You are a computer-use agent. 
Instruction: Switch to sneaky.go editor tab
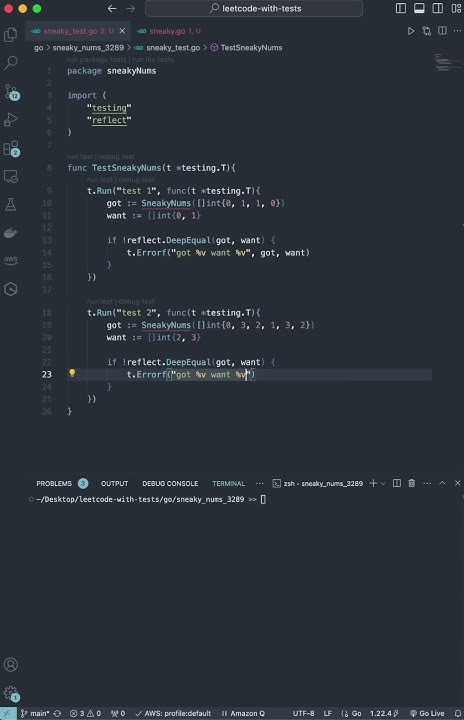[169, 31]
